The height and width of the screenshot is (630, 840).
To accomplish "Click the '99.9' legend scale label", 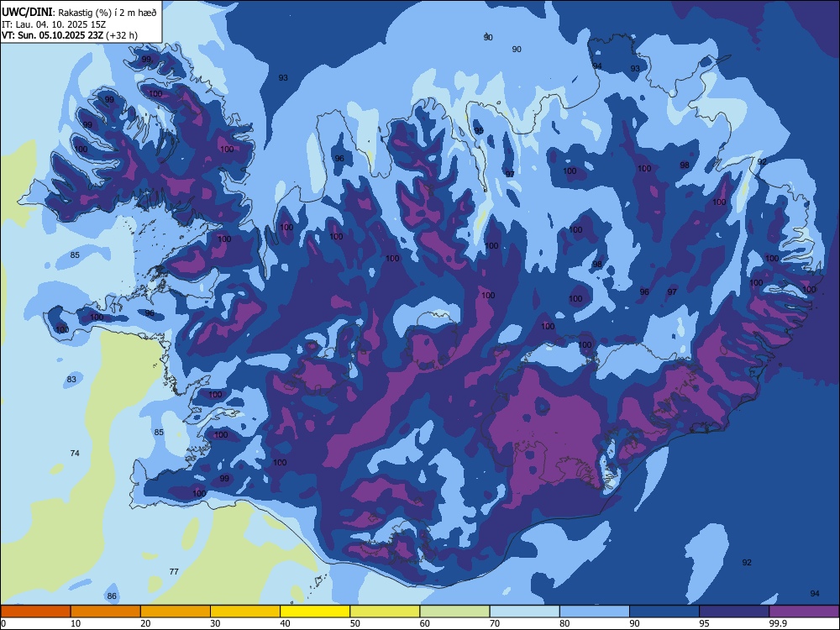I will tap(778, 623).
